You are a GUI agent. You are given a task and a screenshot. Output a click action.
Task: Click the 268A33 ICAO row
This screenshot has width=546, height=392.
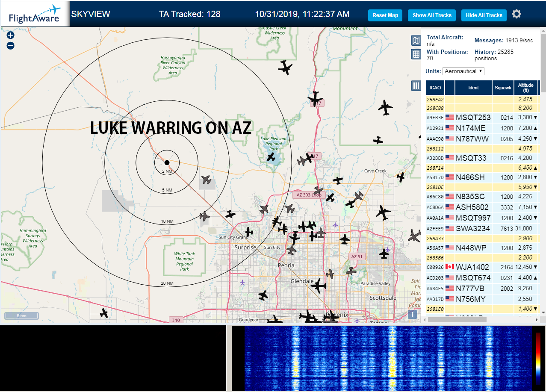[482, 239]
